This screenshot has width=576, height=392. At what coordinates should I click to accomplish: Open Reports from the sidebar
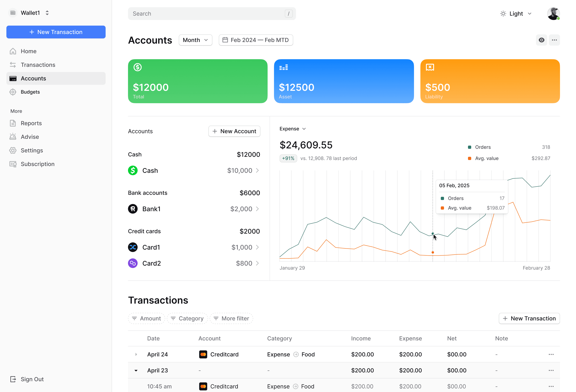(x=31, y=123)
